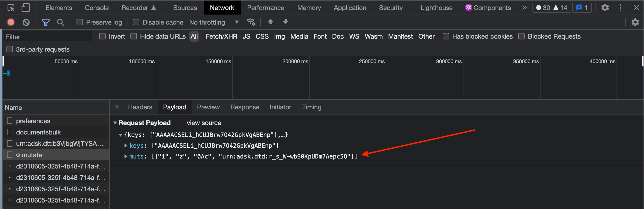
Task: Open the network search magnifier
Action: pos(61,22)
